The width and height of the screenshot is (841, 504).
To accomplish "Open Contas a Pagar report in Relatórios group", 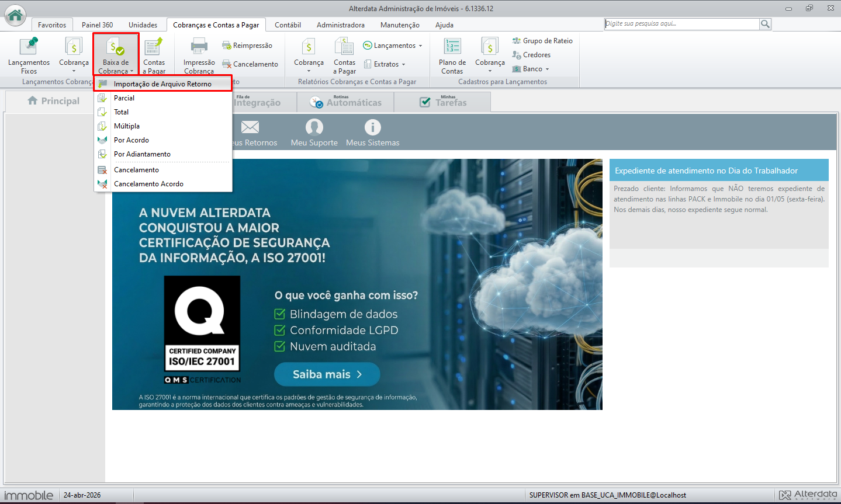I will point(344,55).
